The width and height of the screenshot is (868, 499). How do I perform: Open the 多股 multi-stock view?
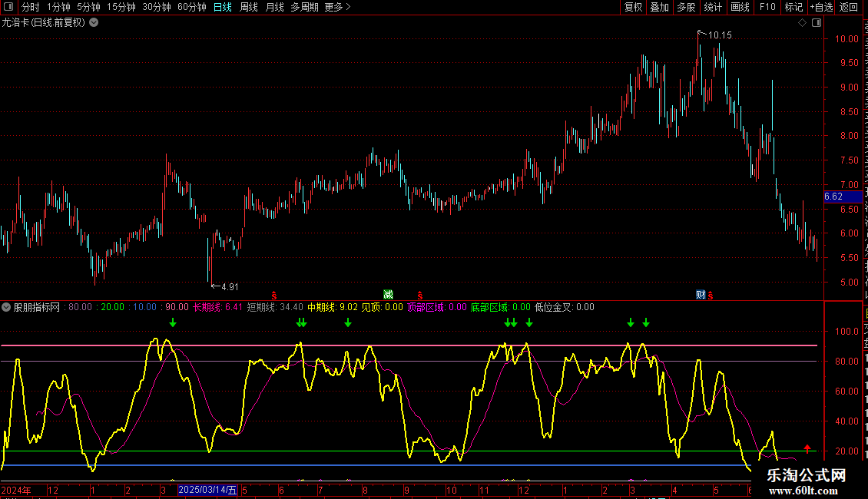coord(686,7)
